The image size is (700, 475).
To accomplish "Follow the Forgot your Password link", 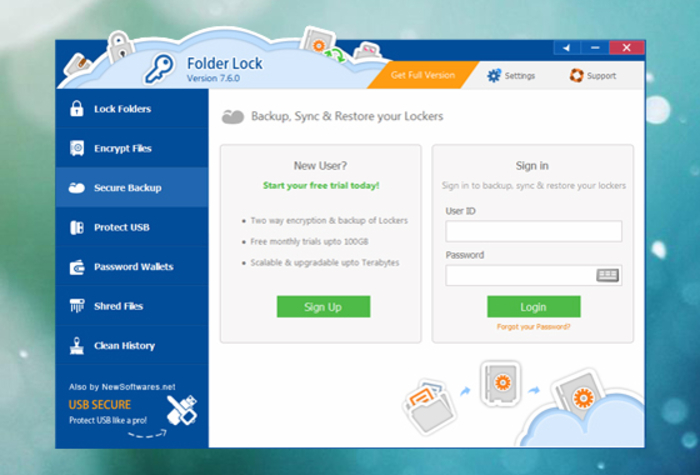I will pyautogui.click(x=533, y=327).
